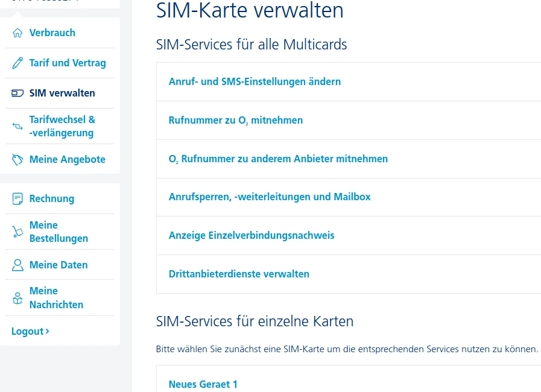Go to Tarif und Vertrag section

click(68, 63)
